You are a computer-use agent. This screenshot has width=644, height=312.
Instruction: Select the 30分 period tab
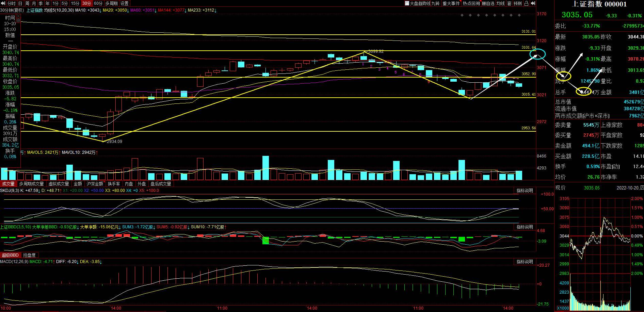87,3
